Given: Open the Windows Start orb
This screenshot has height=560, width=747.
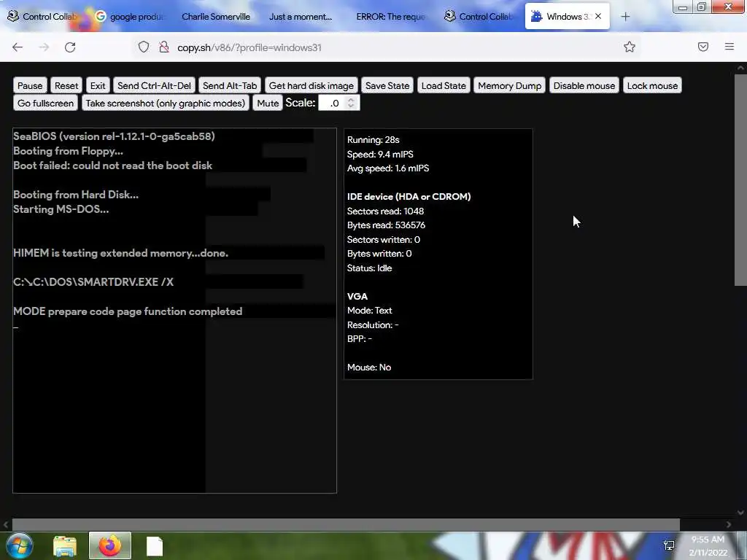Looking at the screenshot, I should coord(19,545).
